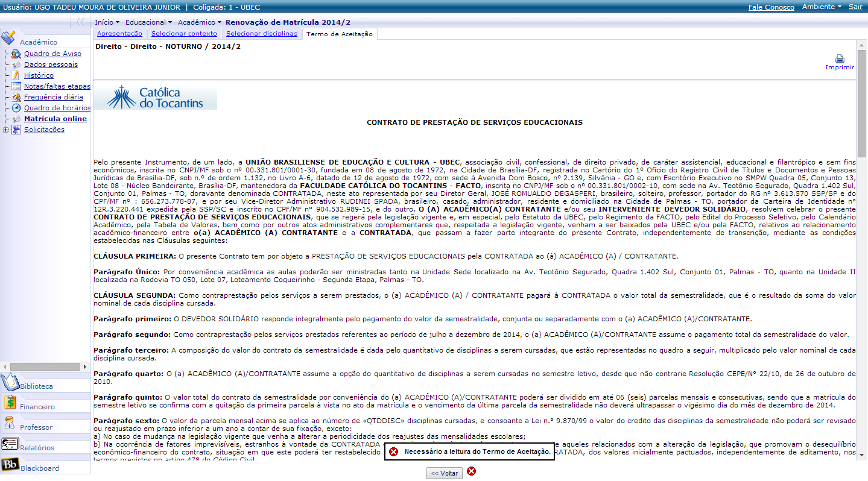
Task: Click the sidebar scrollbar left arrow
Action: tap(6, 366)
